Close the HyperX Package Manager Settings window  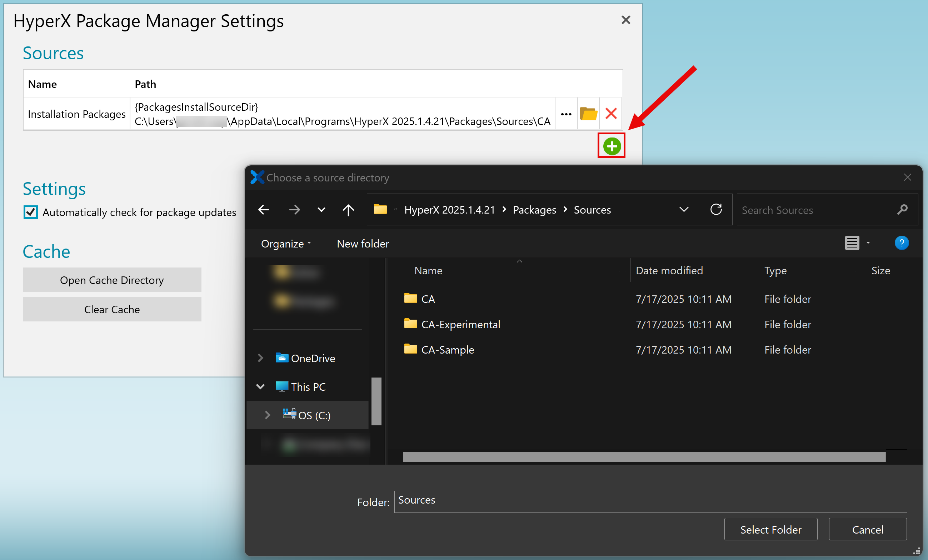point(625,20)
